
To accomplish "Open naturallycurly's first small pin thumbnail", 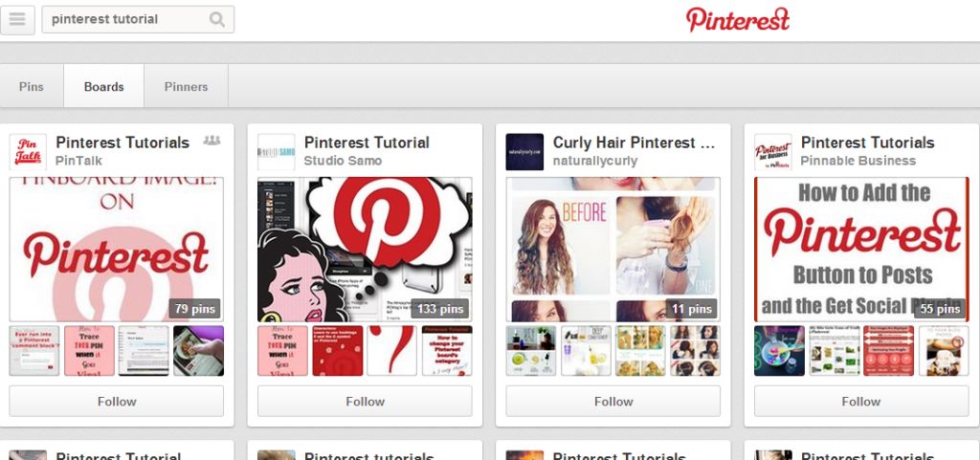I will pyautogui.click(x=530, y=351).
